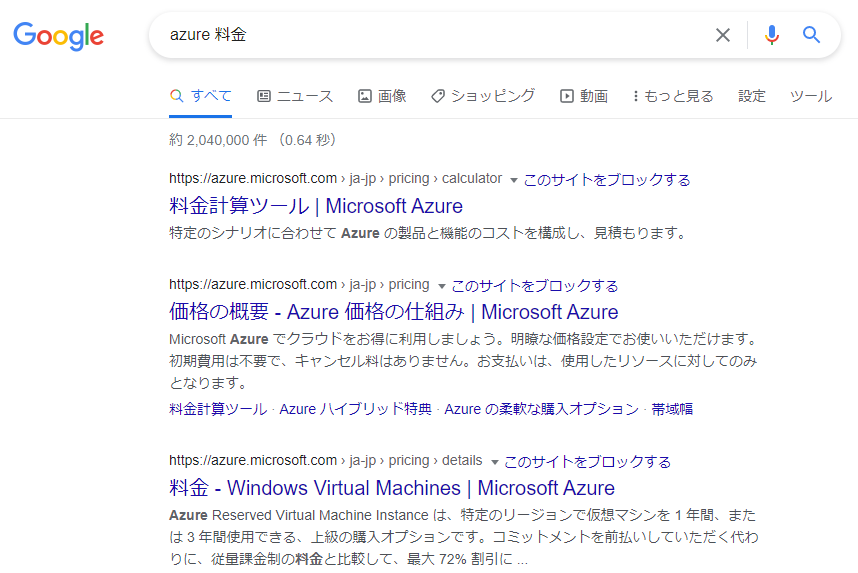858x573 pixels.
Task: Clear the search box with X
Action: tap(723, 35)
